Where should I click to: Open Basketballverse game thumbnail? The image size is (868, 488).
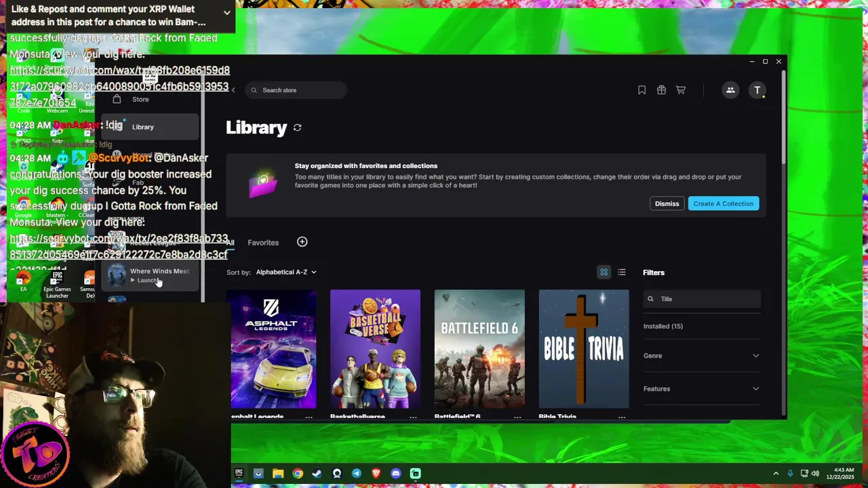tap(375, 349)
